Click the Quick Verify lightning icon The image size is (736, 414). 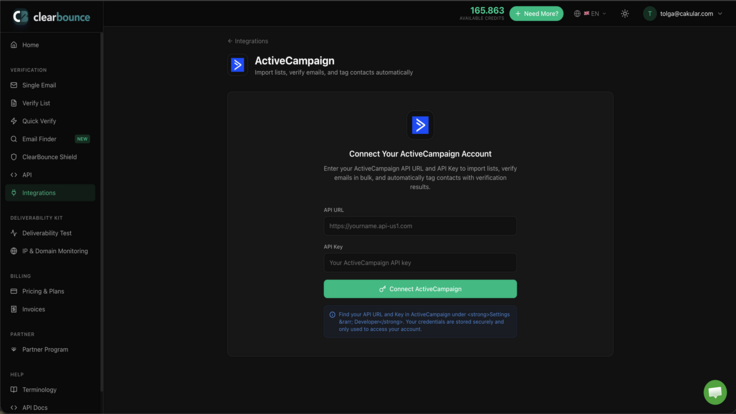pos(14,121)
